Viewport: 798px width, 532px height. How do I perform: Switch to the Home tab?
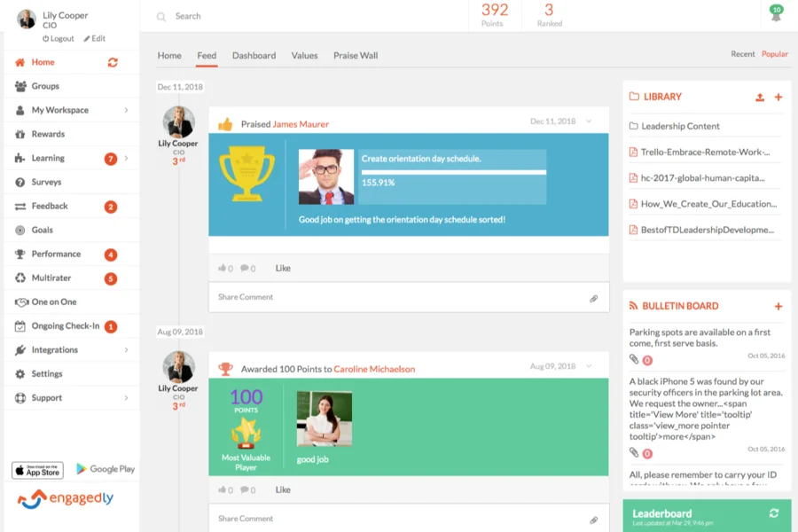pos(169,56)
